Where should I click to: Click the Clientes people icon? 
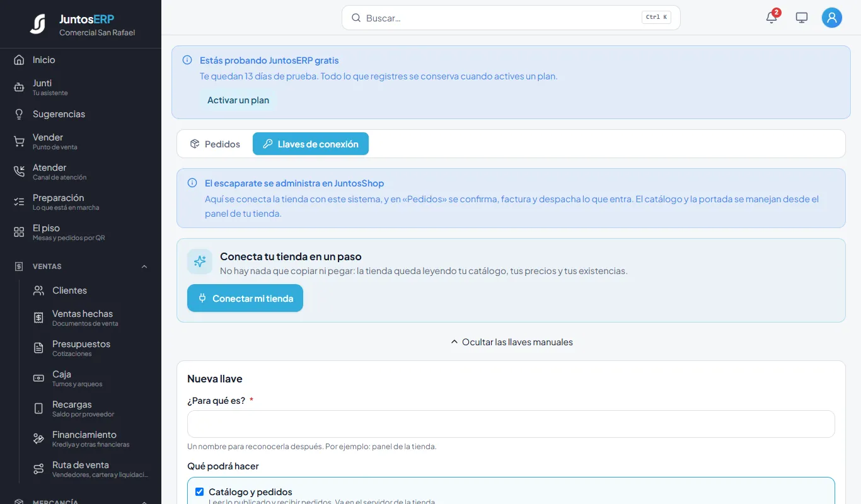pos(38,290)
